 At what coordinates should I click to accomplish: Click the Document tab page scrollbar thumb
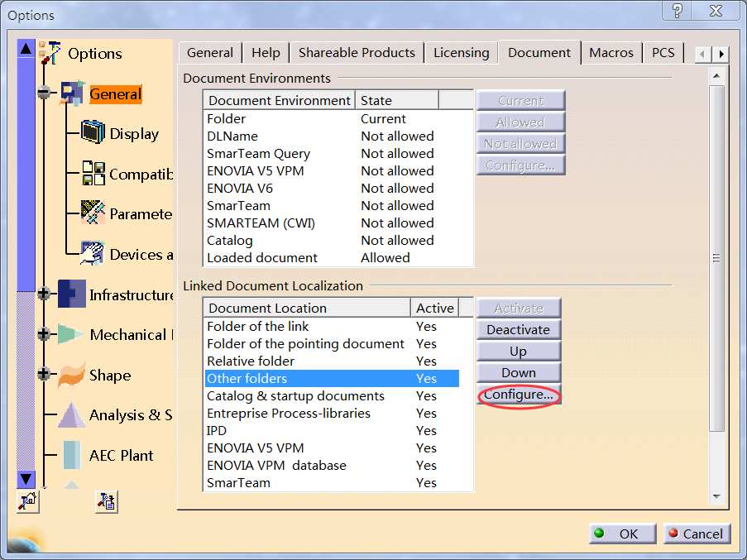tap(716, 258)
